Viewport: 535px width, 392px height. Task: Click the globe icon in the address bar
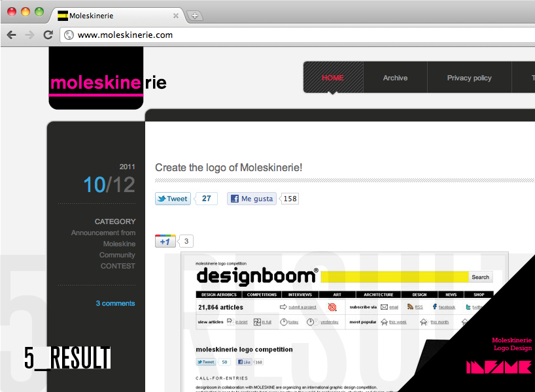(x=69, y=35)
